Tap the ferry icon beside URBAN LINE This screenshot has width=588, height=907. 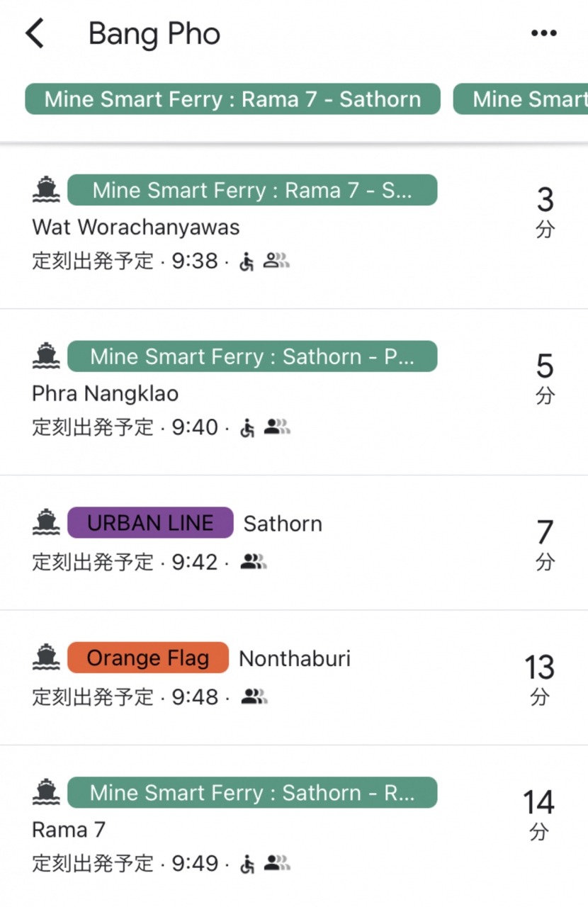pyautogui.click(x=46, y=522)
